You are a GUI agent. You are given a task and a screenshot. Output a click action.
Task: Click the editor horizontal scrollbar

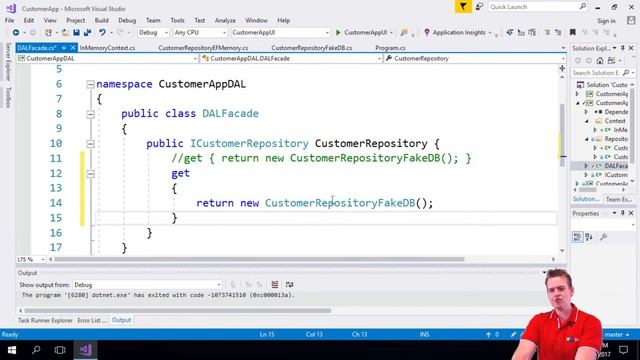259,259
